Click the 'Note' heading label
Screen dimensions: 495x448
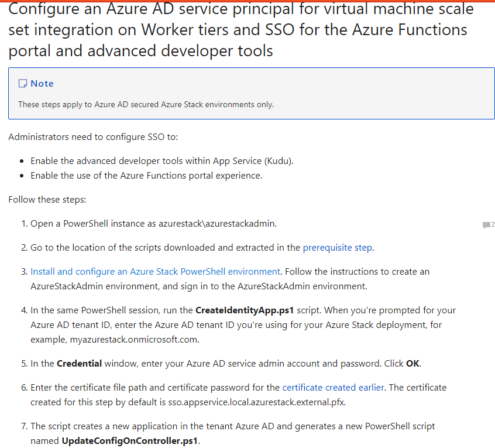[x=42, y=84]
